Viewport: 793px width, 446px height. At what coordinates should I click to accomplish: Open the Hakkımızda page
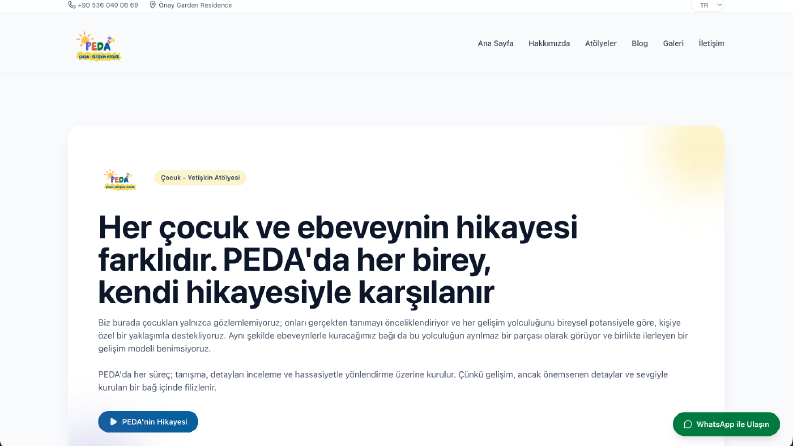(x=549, y=43)
